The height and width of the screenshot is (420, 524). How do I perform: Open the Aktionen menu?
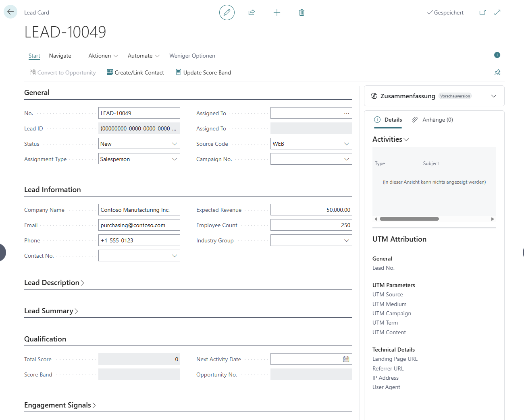tap(103, 56)
